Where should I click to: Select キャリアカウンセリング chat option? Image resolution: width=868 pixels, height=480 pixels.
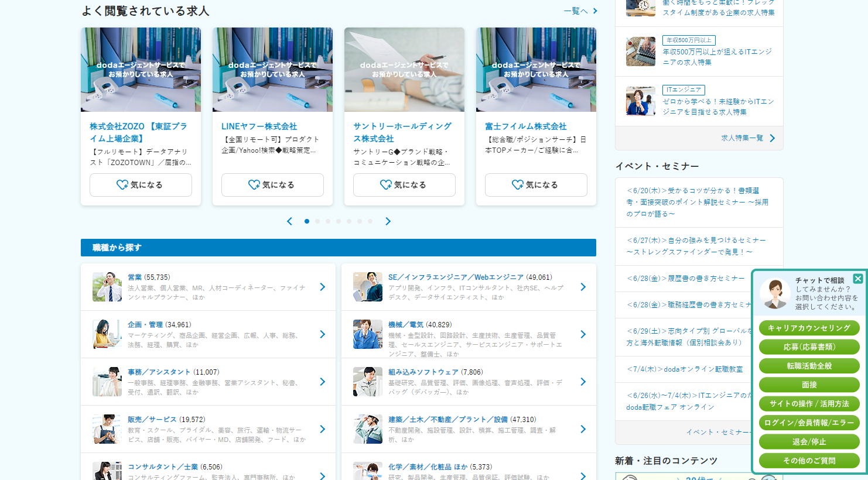coord(809,328)
